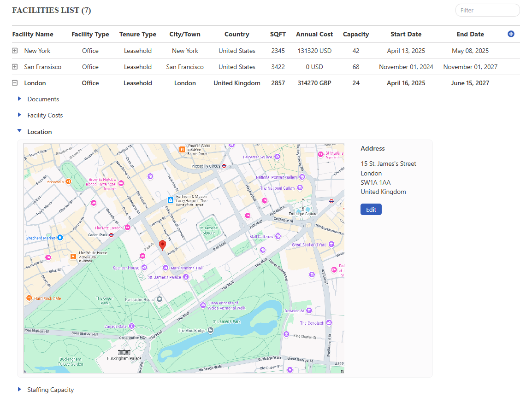Click the red location pin on map
This screenshot has width=532, height=397.
(x=162, y=245)
